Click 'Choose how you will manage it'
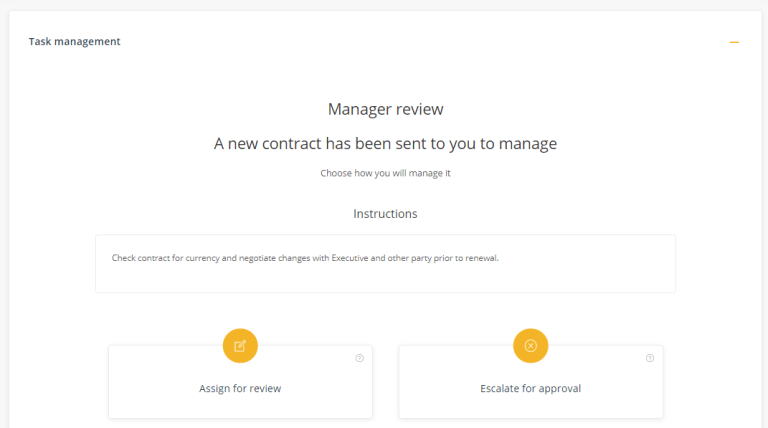The image size is (768, 428). click(x=385, y=173)
